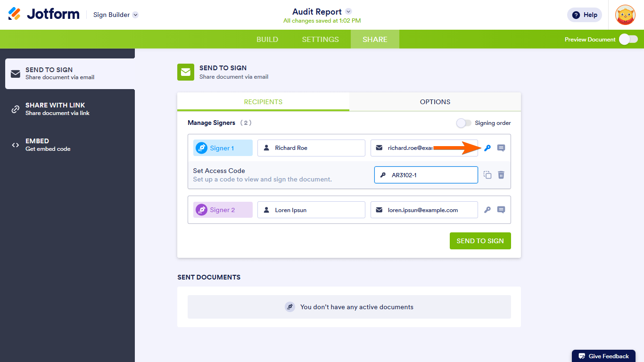This screenshot has height=362, width=644.
Task: Click the envelope icon in sidebar
Action: (x=16, y=74)
